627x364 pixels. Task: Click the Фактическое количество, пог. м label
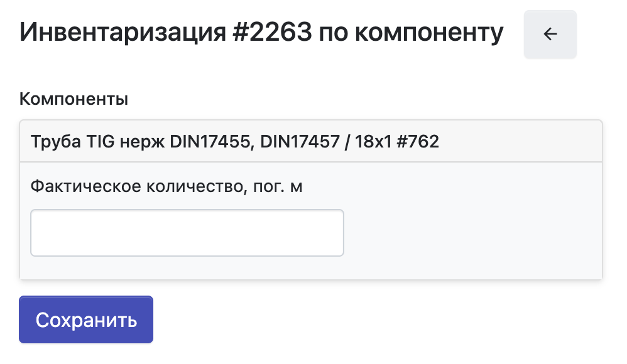click(x=166, y=186)
